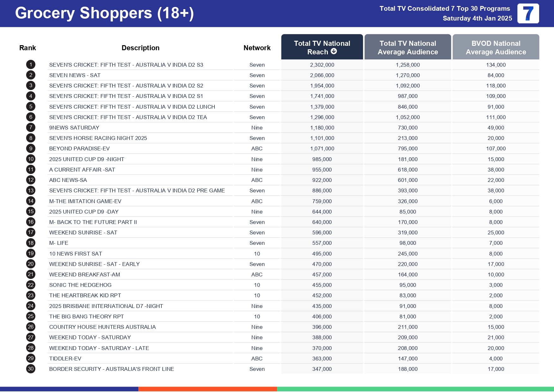Click the rank 1 badge
This screenshot has width=554, height=392.
(31, 65)
